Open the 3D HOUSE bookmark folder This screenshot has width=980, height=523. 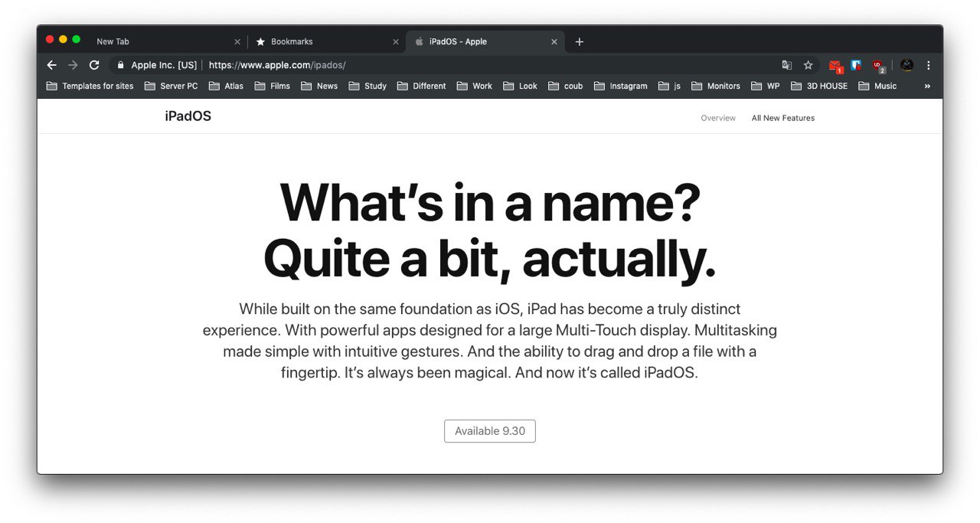click(819, 86)
